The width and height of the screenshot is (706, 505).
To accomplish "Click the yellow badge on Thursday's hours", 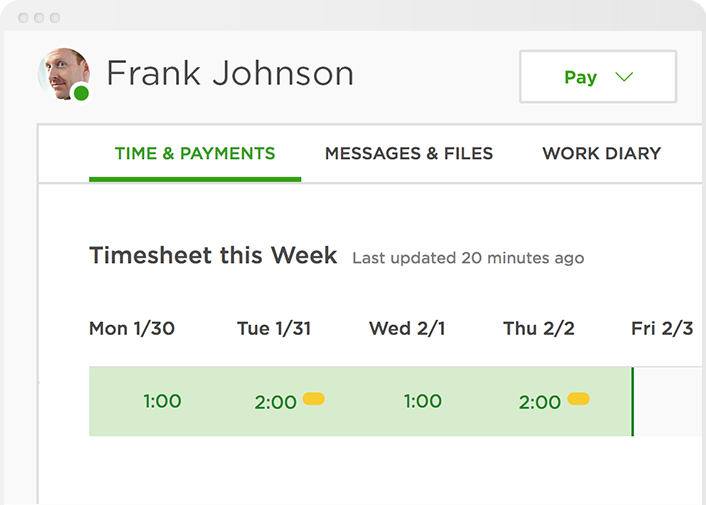I will (578, 399).
